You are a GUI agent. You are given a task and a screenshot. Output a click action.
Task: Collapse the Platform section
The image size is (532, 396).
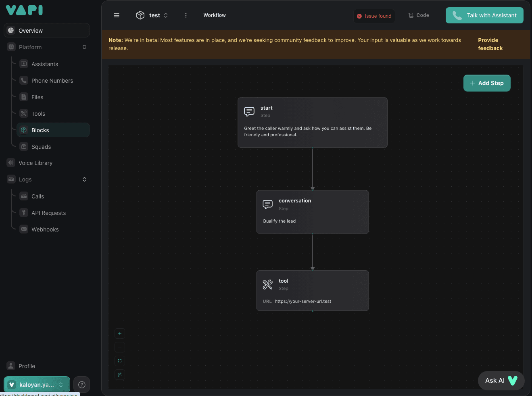coord(84,47)
